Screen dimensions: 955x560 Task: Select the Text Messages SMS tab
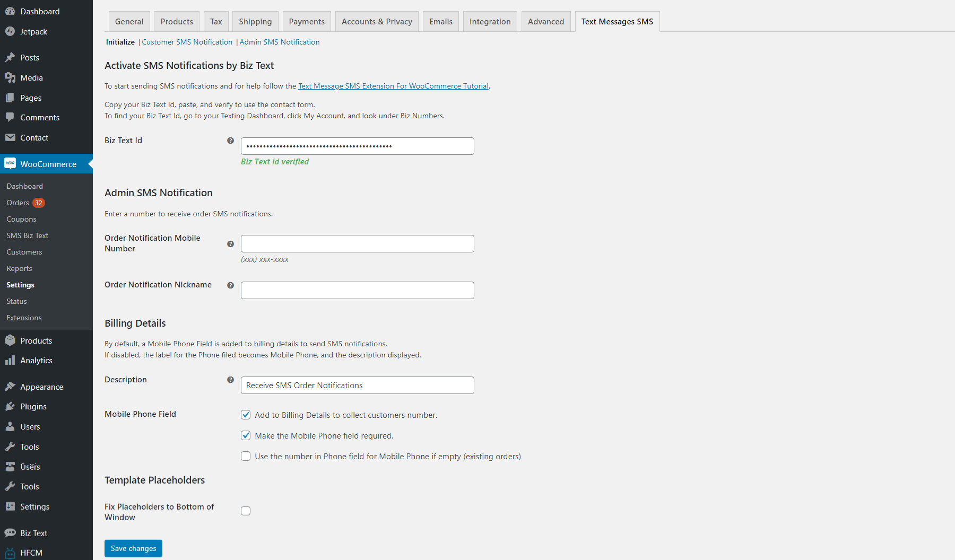(617, 21)
